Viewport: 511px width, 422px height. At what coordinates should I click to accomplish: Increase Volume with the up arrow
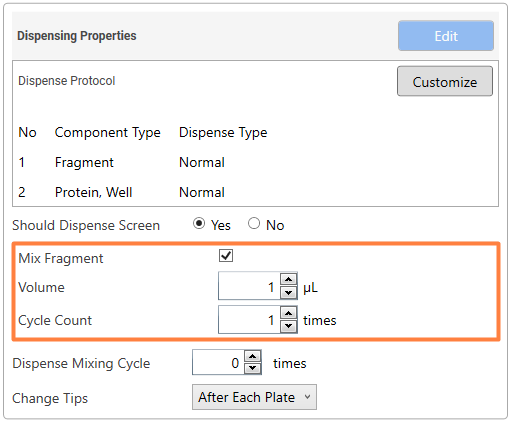[x=289, y=279]
